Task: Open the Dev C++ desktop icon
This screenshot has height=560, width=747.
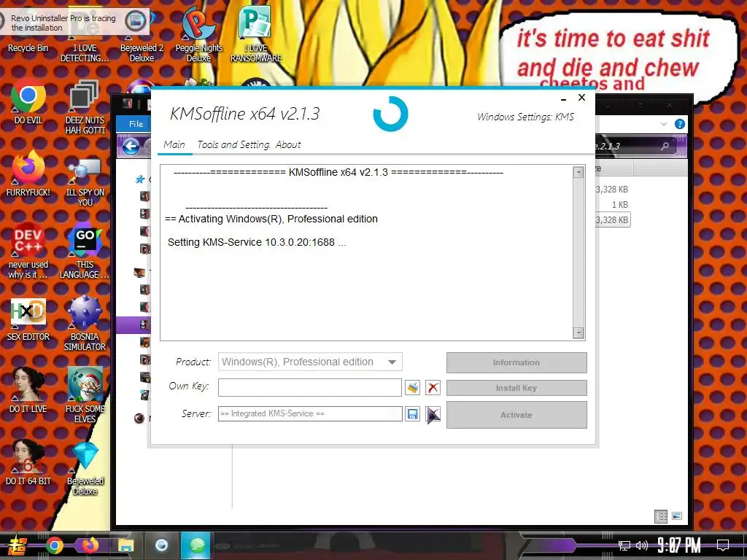Action: click(28, 250)
